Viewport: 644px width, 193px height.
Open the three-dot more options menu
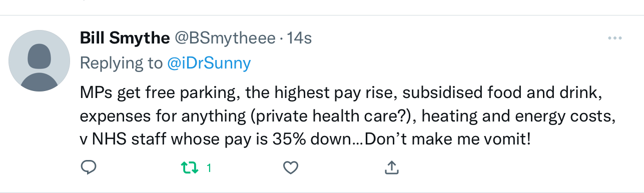pos(614,38)
